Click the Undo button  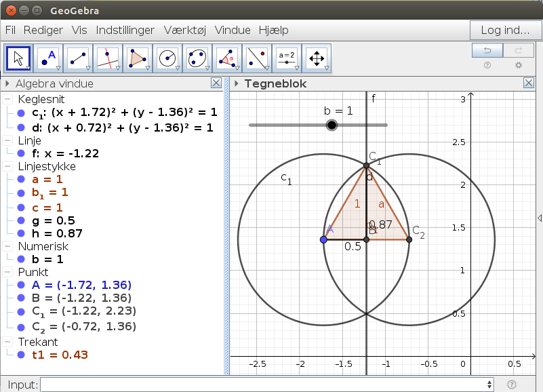(487, 51)
